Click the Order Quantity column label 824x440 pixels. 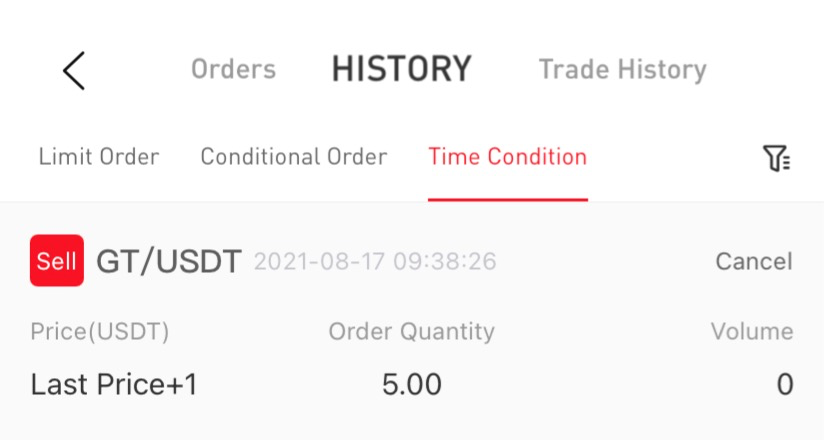tap(411, 332)
